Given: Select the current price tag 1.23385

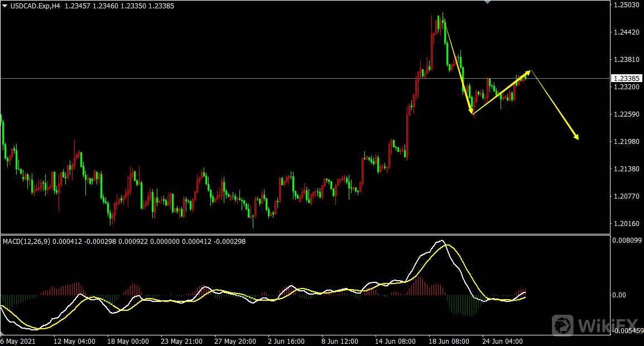Looking at the screenshot, I should point(627,78).
